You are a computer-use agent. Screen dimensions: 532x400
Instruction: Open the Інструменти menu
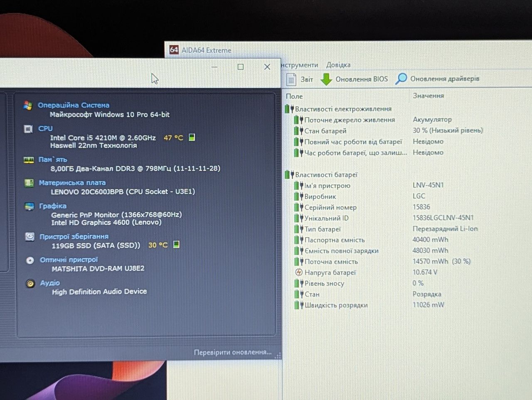pyautogui.click(x=299, y=65)
